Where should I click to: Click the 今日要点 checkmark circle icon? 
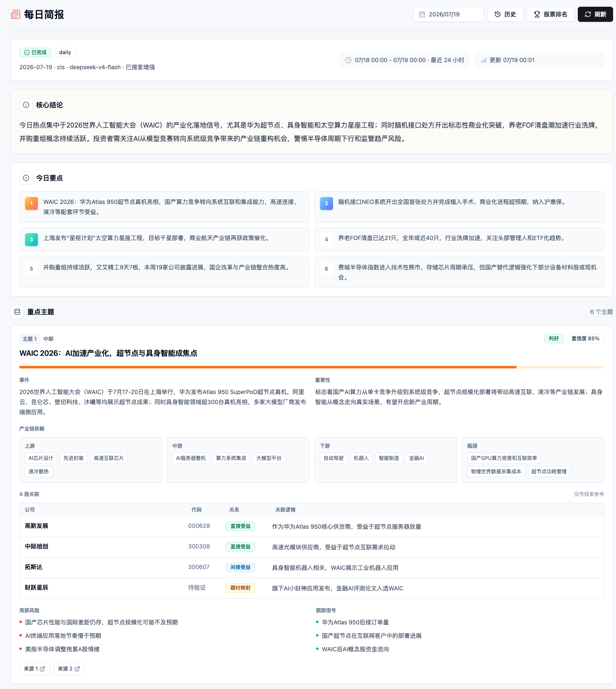point(26,178)
